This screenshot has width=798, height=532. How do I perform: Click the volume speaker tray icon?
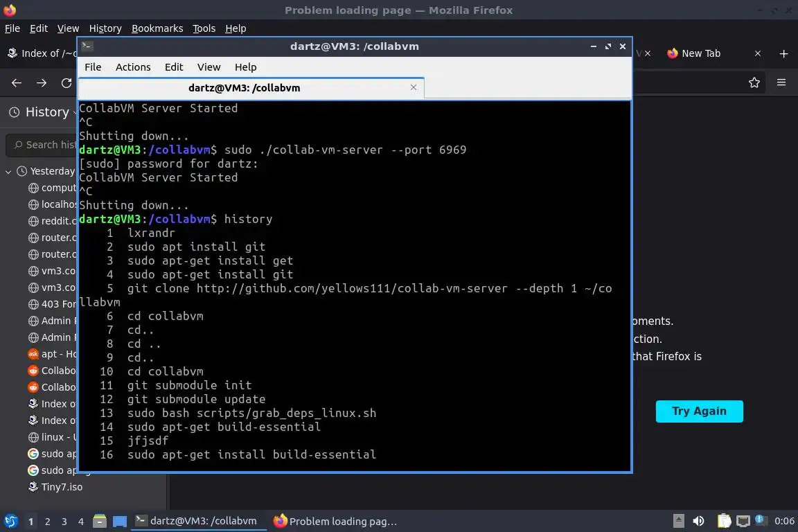[698, 521]
